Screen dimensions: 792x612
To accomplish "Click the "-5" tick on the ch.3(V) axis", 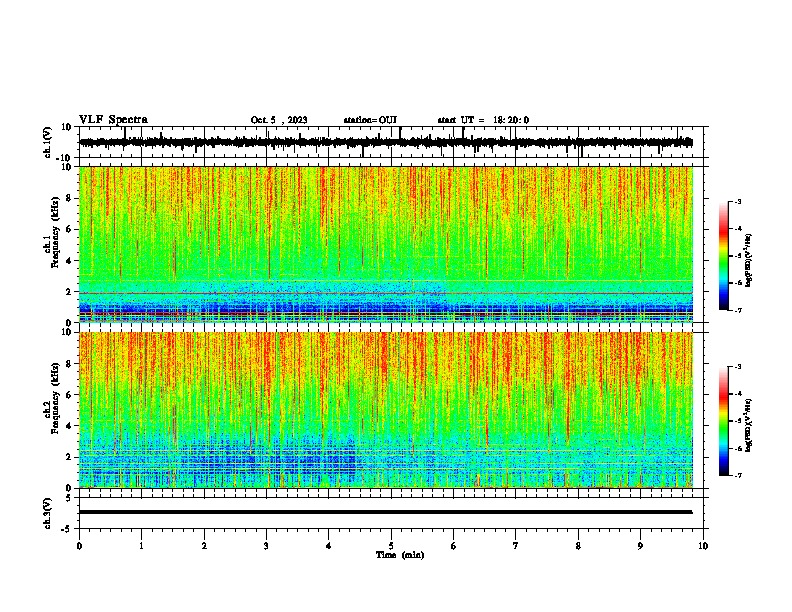I will (67, 529).
